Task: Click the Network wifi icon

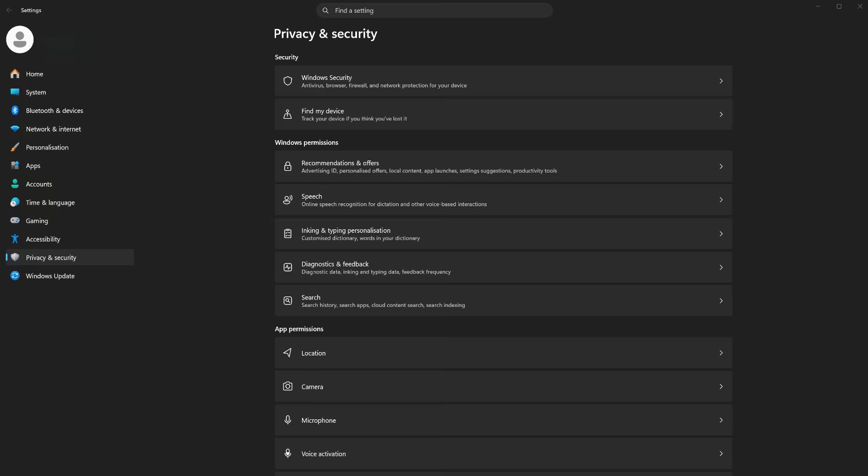Action: pos(15,129)
